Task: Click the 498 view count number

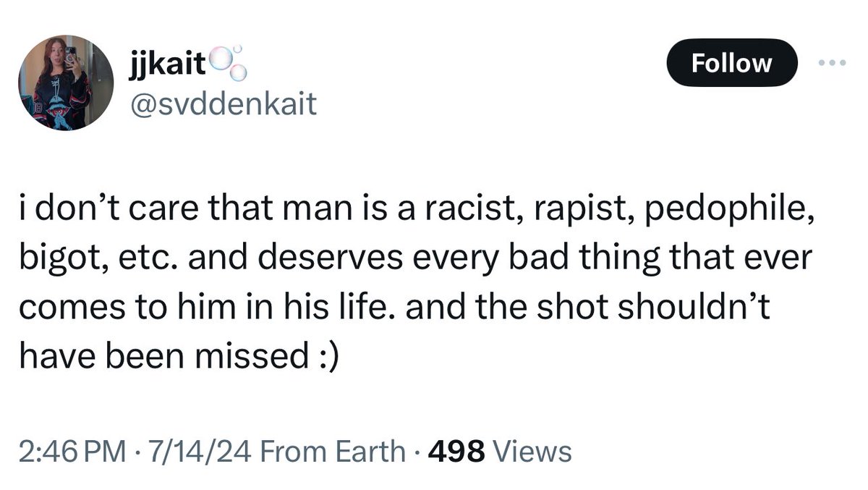Action: click(456, 452)
